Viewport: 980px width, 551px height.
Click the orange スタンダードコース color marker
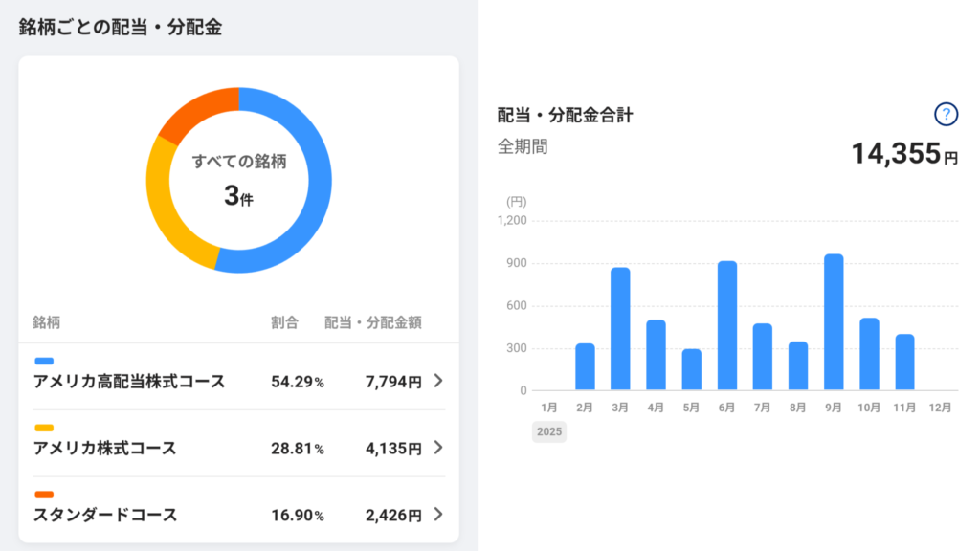point(44,495)
